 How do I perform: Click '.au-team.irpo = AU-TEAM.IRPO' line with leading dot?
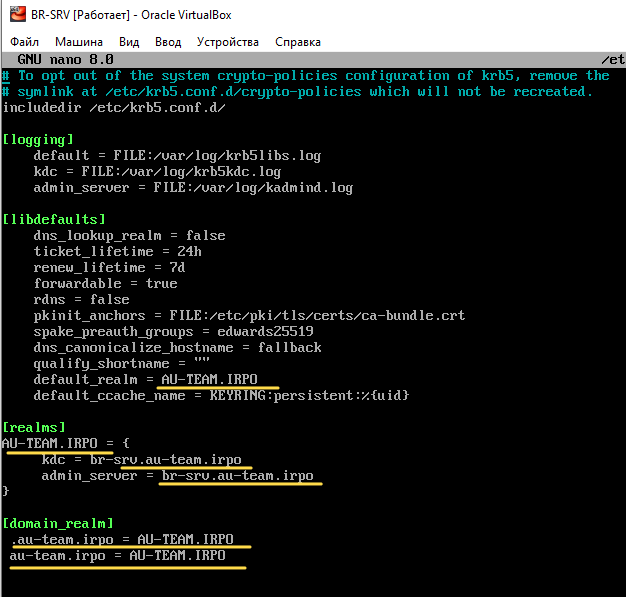point(122,539)
